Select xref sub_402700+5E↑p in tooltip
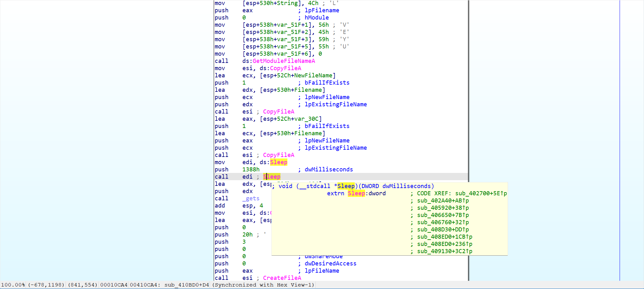Viewport: 644px width, 289px height. click(481, 193)
